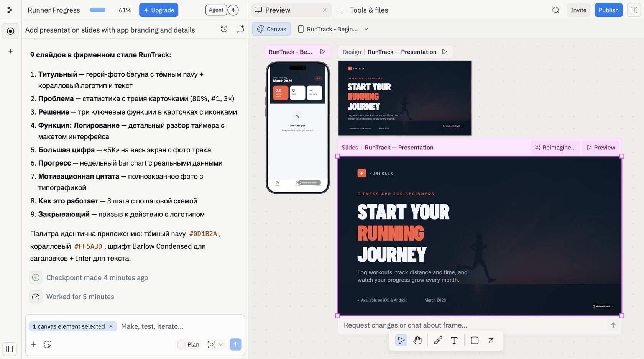
Task: Click the checkpoint checkmark icon
Action: pos(36,277)
